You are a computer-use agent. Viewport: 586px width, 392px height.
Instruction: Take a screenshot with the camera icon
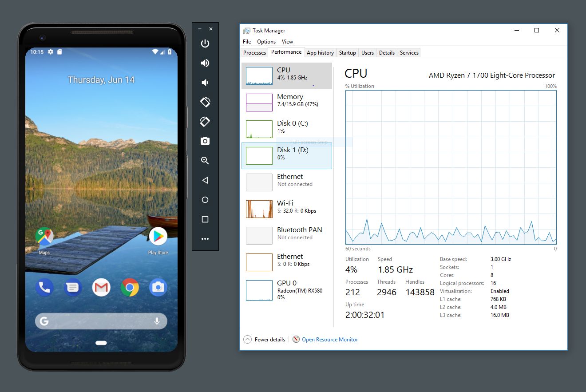[x=205, y=141]
